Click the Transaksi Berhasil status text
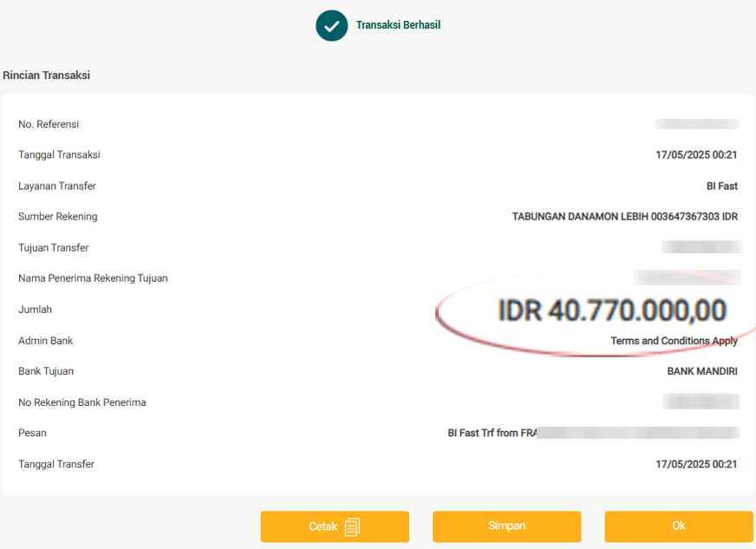756x549 pixels. point(398,25)
